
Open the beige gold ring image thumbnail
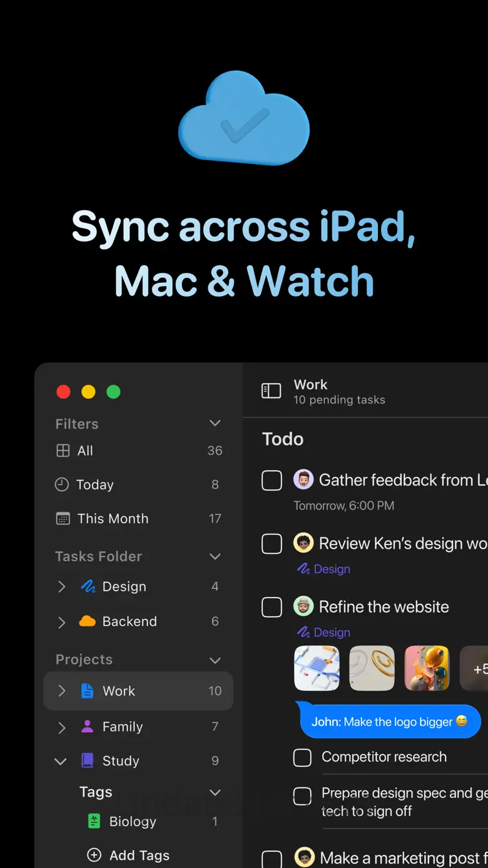(x=372, y=668)
